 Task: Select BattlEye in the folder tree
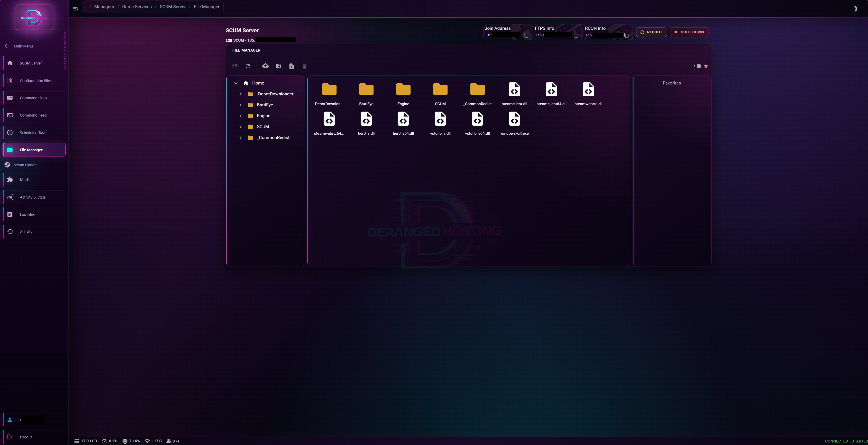pyautogui.click(x=265, y=105)
